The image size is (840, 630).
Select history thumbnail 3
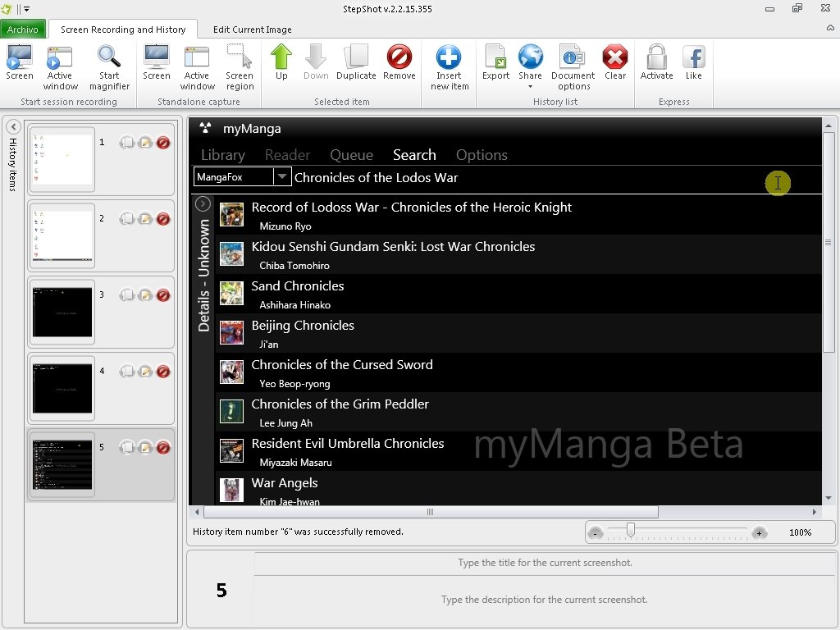coord(62,312)
